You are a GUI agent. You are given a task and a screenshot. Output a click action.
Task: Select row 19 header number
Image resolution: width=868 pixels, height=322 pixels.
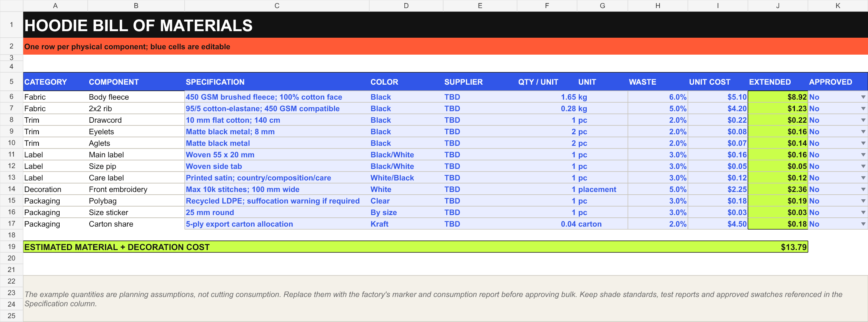pyautogui.click(x=12, y=247)
